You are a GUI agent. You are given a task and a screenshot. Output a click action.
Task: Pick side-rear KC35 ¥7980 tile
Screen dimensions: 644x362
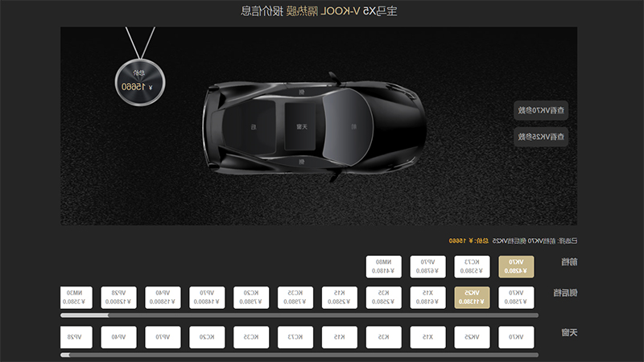pos(295,298)
